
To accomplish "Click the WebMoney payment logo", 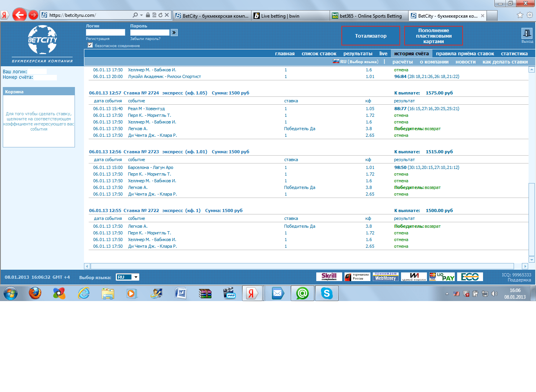I will (385, 277).
